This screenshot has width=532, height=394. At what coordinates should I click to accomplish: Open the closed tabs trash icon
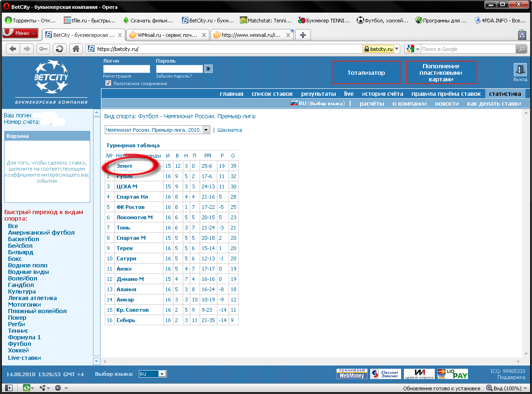click(522, 35)
